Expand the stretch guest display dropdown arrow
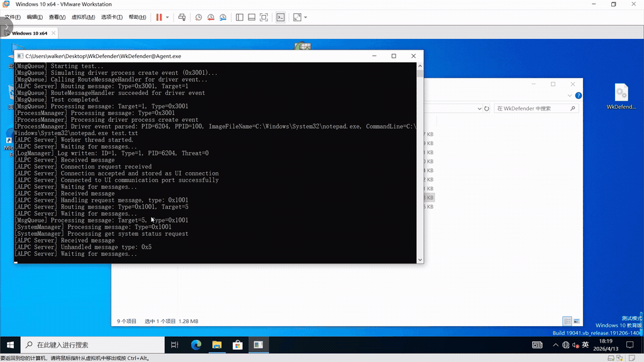This screenshot has width=644, height=362. point(306,17)
